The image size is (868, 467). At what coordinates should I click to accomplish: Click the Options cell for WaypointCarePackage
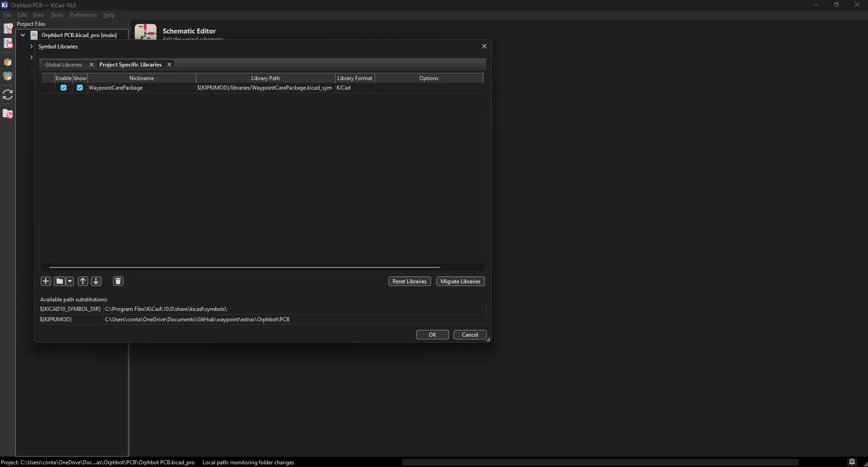(x=429, y=88)
